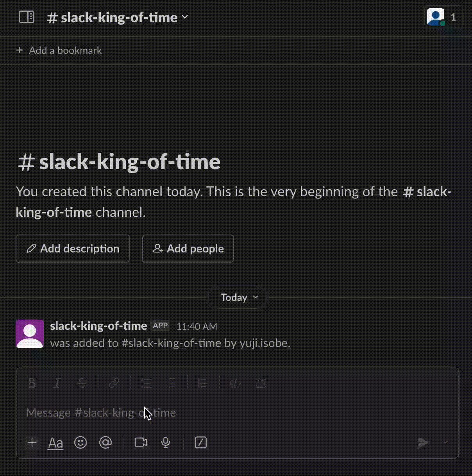Click the Add people button

tap(188, 249)
